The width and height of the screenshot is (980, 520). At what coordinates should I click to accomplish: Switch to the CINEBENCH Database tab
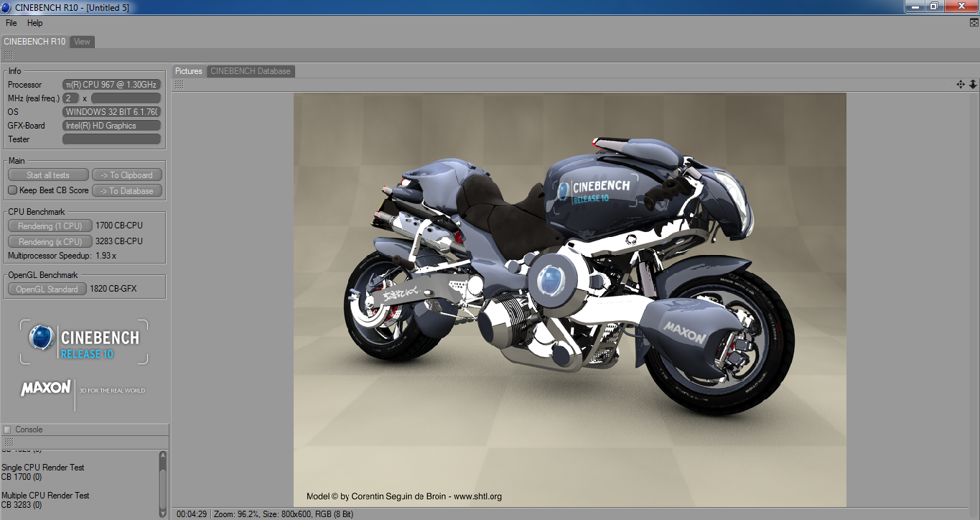click(251, 71)
